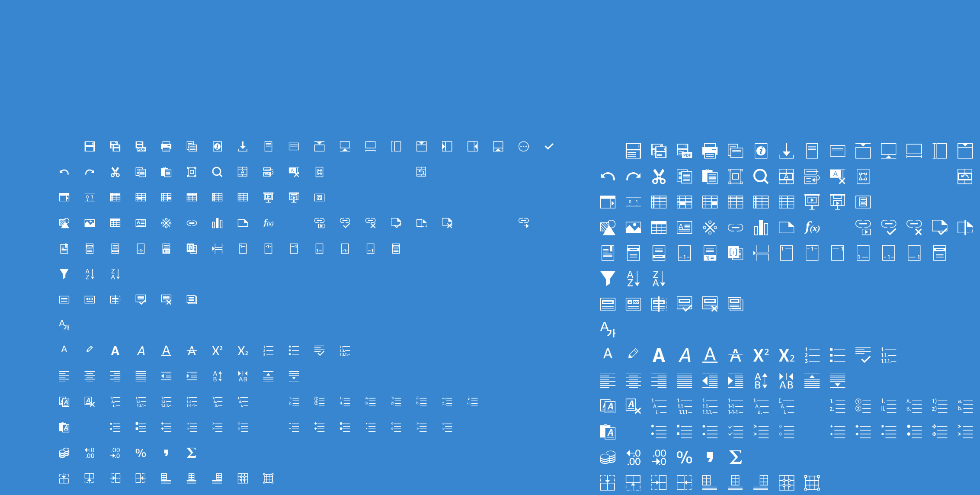Viewport: 980px width, 495px height.
Task: Click the large superscript X² icon
Action: (761, 355)
